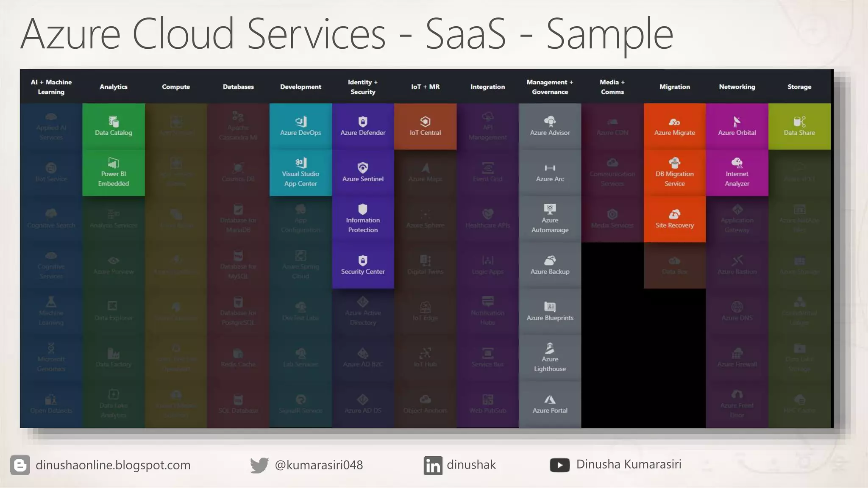
Task: Click the Blogger logo icon
Action: (20, 465)
